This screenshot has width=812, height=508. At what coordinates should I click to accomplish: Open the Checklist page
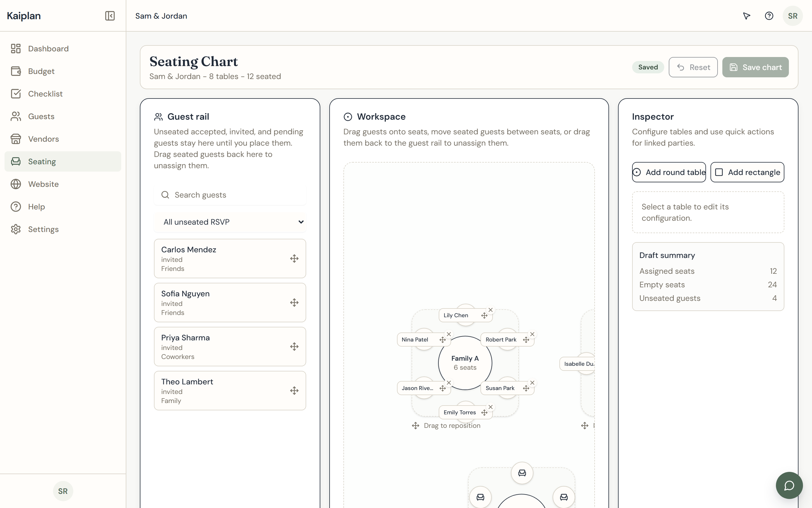pyautogui.click(x=63, y=94)
